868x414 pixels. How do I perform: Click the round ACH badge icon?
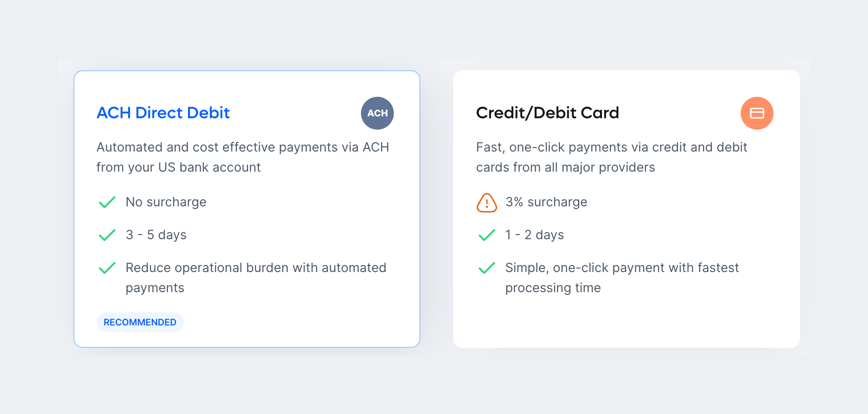coord(377,113)
